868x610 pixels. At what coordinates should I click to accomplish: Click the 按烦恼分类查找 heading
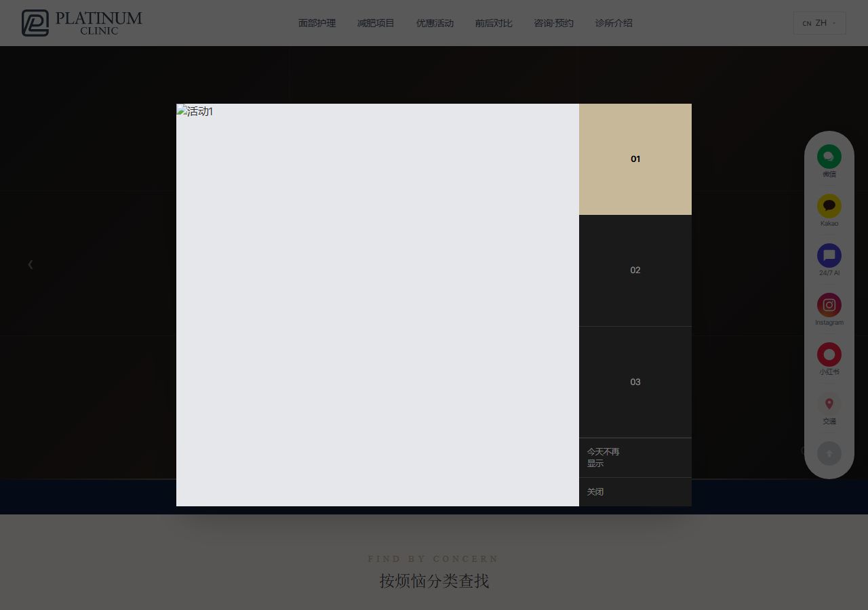[x=434, y=581]
